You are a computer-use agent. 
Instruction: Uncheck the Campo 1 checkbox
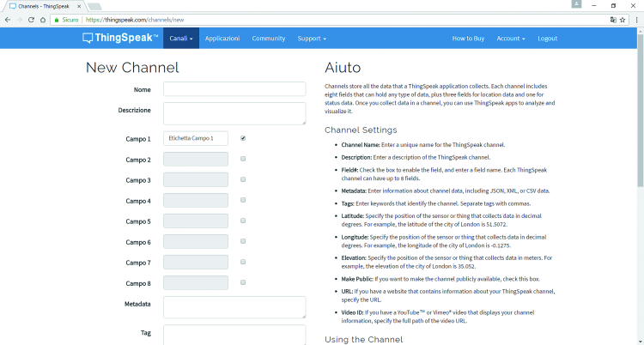coord(243,138)
